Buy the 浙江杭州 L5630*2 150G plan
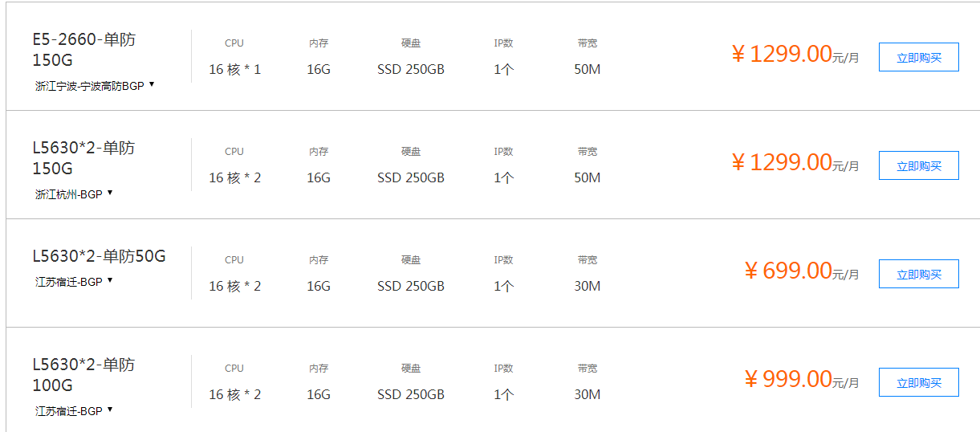The width and height of the screenshot is (980, 432). pos(918,165)
